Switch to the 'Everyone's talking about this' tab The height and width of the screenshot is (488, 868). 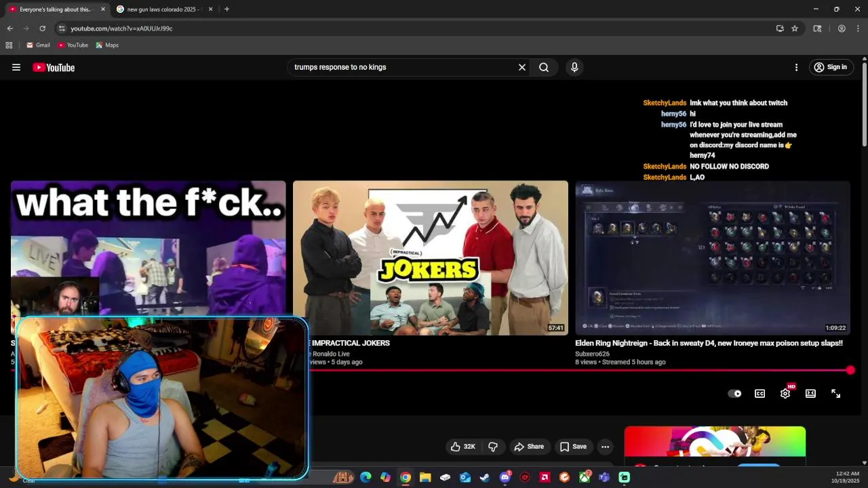click(x=54, y=9)
